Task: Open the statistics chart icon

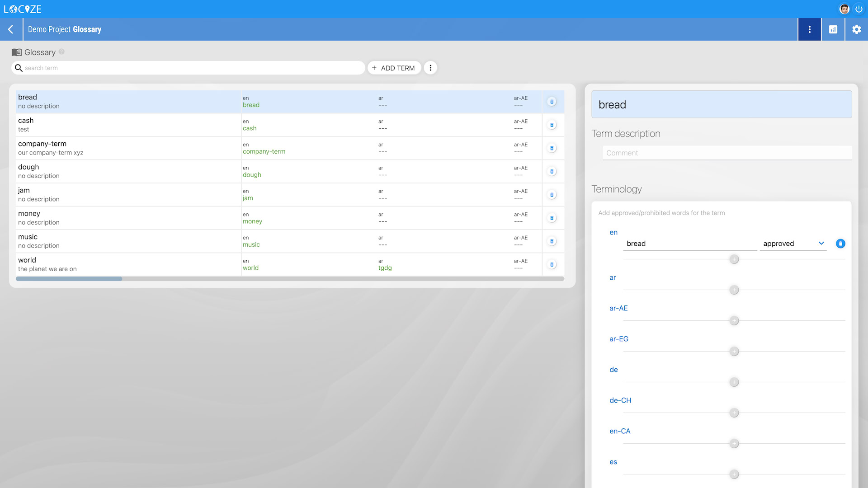Action: [x=833, y=29]
